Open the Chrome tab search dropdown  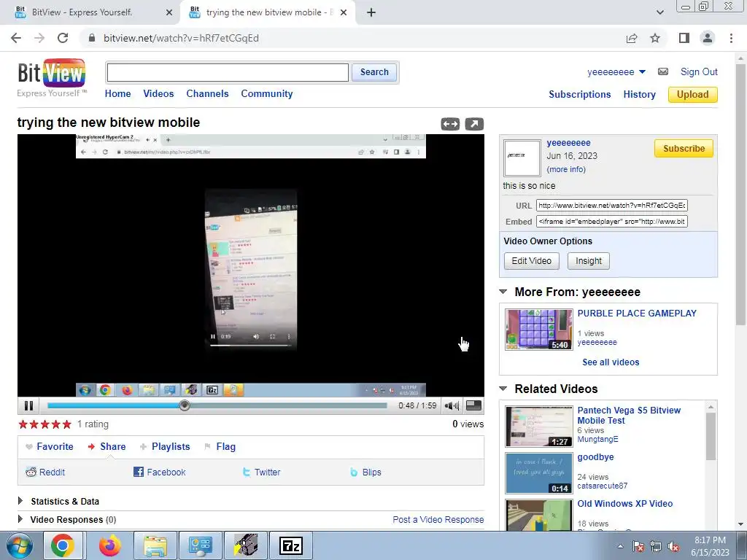point(659,12)
